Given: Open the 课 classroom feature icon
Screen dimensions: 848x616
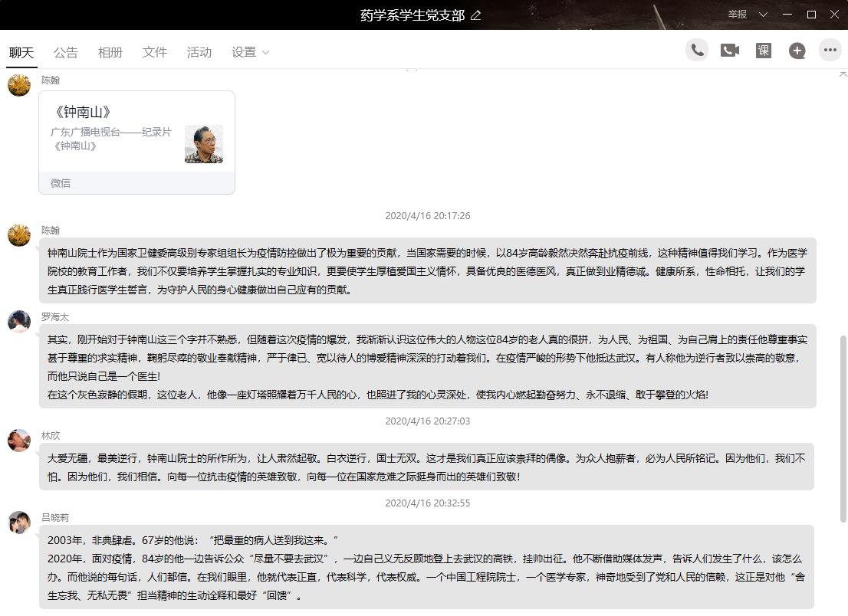Looking at the screenshot, I should [x=764, y=51].
